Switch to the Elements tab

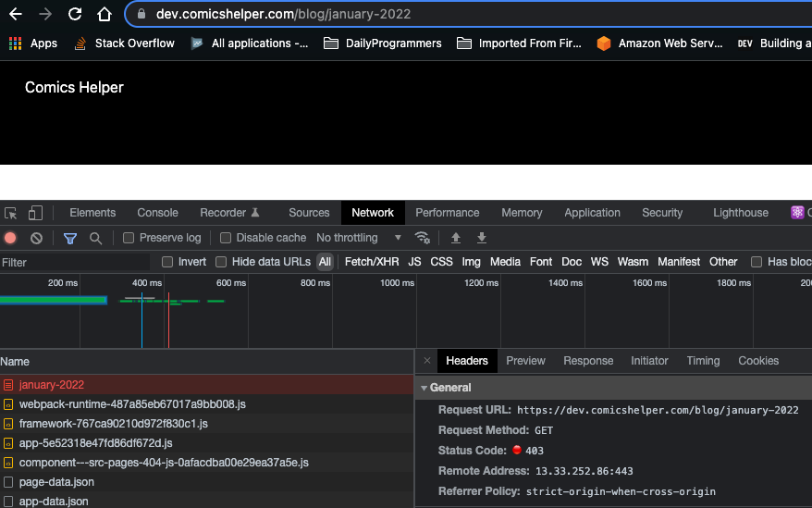coord(92,213)
